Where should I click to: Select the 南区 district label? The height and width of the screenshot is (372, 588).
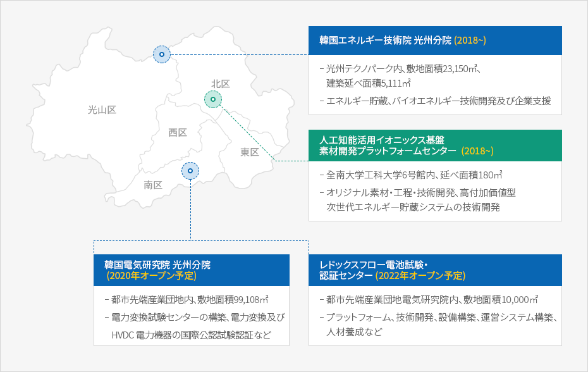click(153, 185)
